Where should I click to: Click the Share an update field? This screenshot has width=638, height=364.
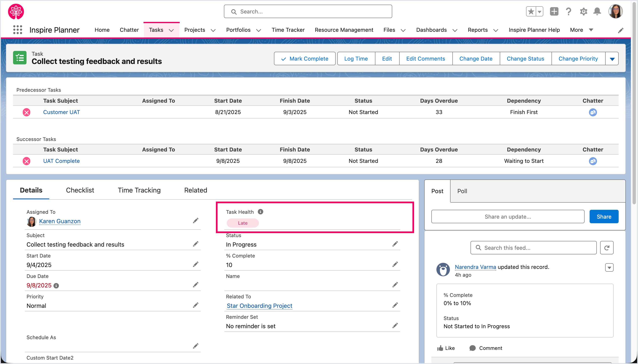point(508,217)
